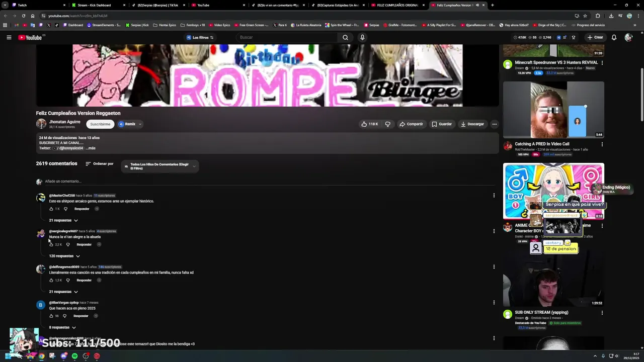Like the @sergioalegre9607 comment
Viewport: 644px width, 362px height.
(51, 244)
